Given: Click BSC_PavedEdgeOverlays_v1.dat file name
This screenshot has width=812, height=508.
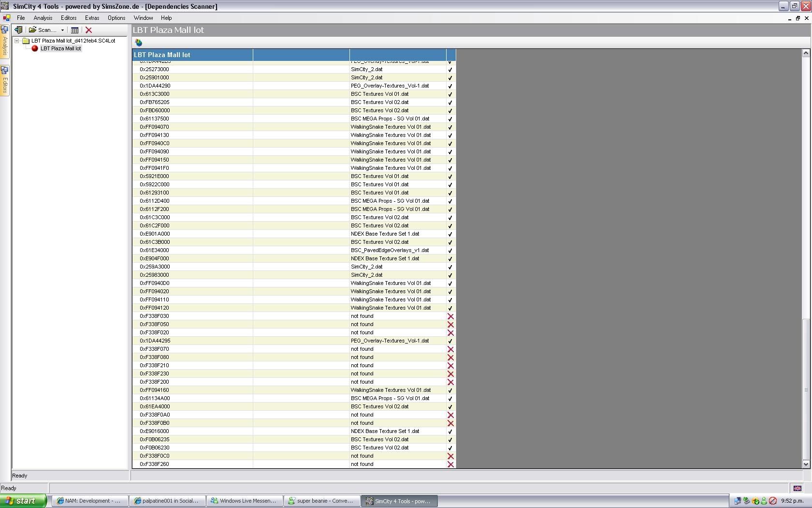Looking at the screenshot, I should point(390,250).
